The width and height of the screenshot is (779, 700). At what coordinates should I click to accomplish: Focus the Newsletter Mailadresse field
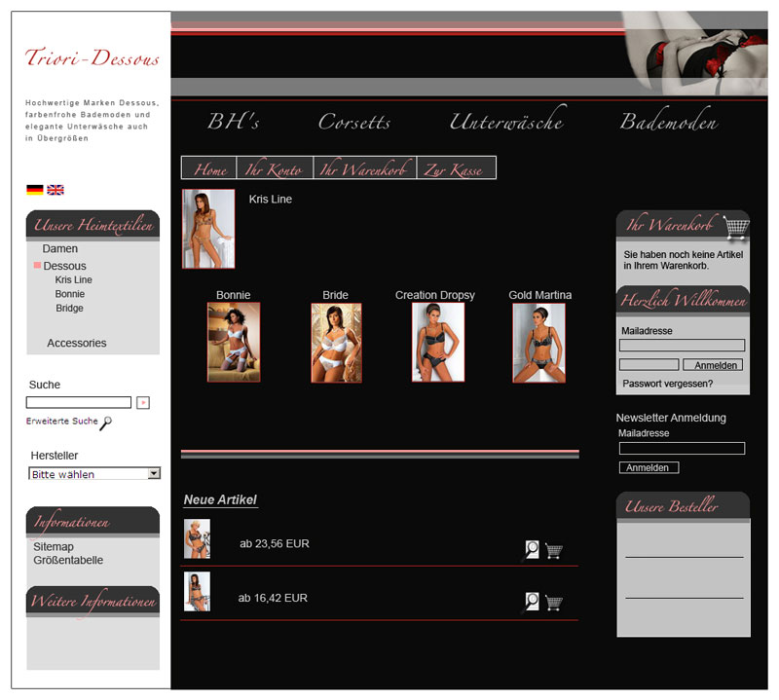click(x=683, y=449)
